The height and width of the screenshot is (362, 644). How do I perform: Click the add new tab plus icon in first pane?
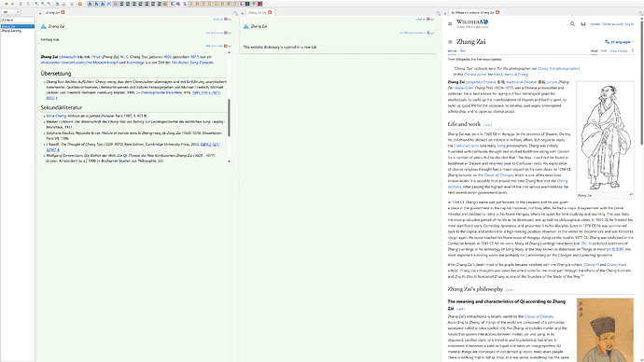tap(40, 13)
